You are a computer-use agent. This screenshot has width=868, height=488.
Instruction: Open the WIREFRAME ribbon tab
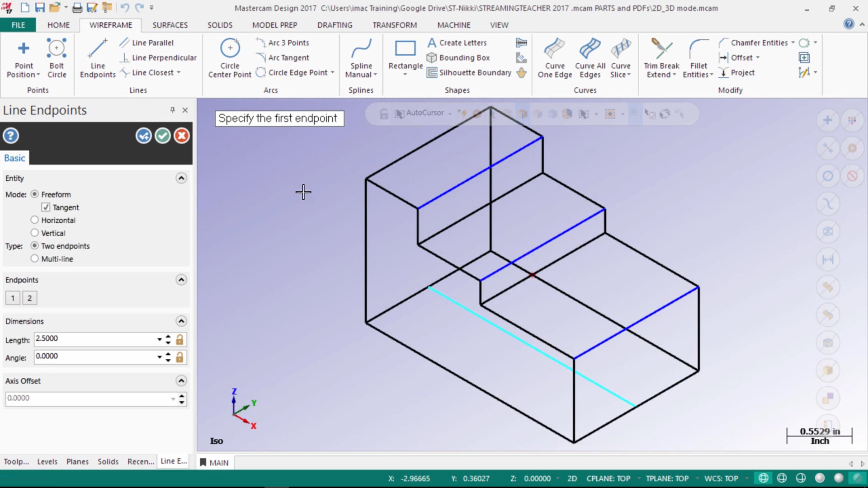[111, 25]
